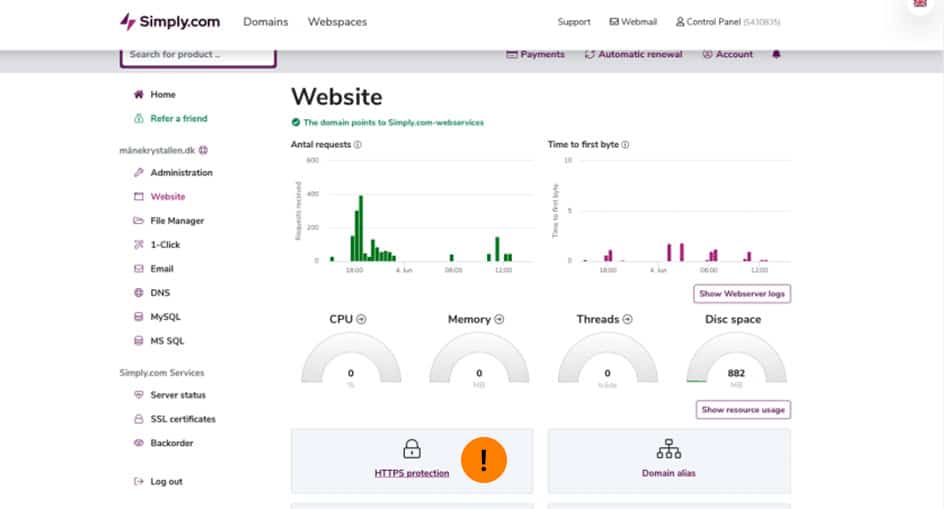
Task: Click the Disc space gauge showing 882
Action: 736,360
